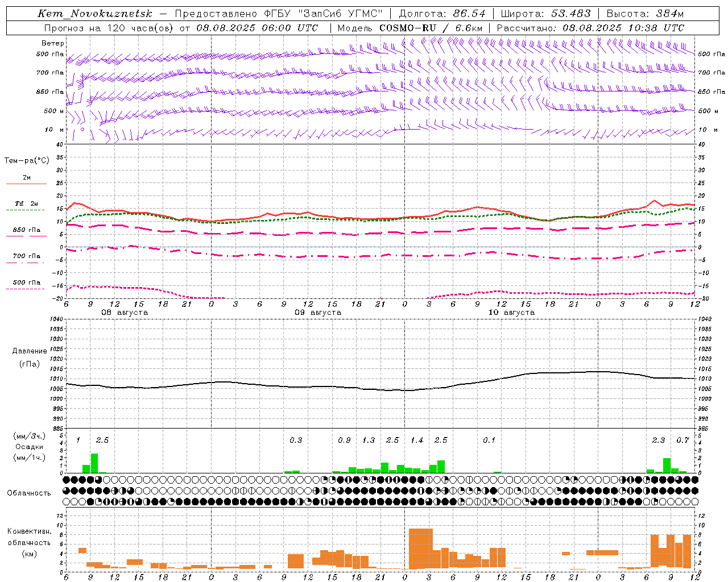Click the 2м temperature legend entry
Image resolution: width=728 pixels, height=582 pixels.
coord(27,178)
